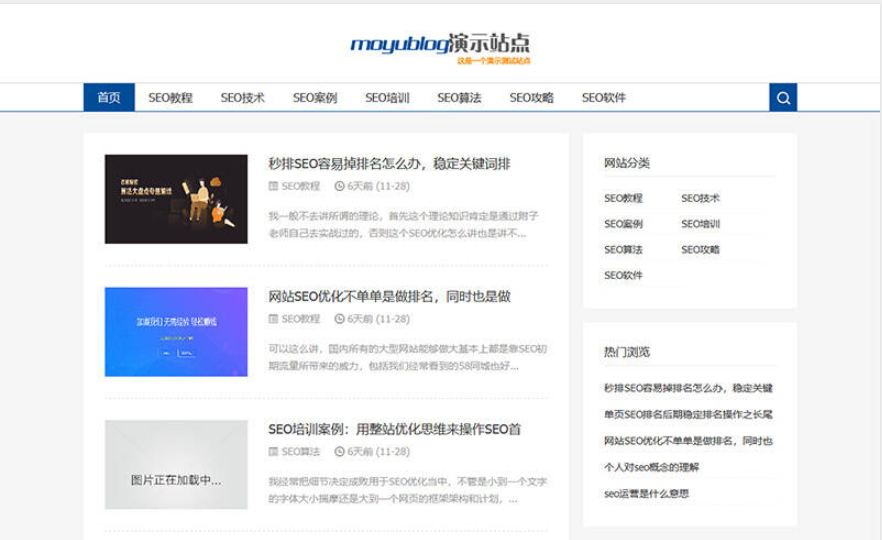Open SEO软件 in sidebar 网站分类 list
The height and width of the screenshot is (540, 882).
623,276
